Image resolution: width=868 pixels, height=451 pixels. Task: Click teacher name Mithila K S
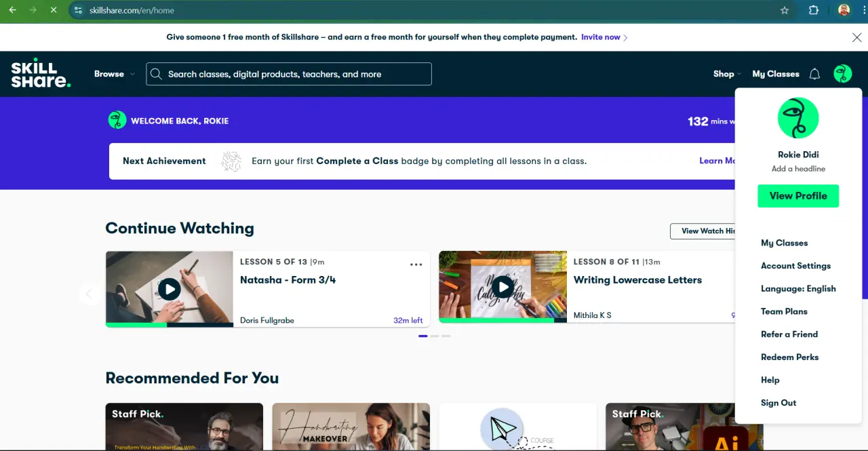[x=592, y=315]
